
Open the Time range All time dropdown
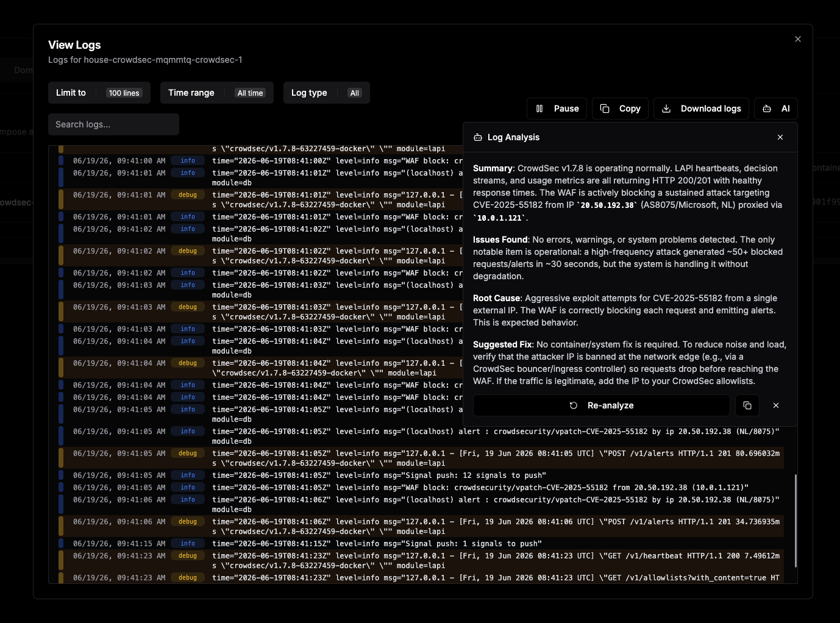click(x=217, y=93)
